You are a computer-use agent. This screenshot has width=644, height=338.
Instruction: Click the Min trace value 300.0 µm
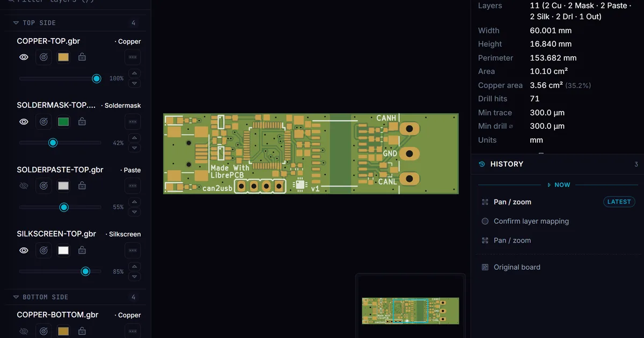click(x=547, y=113)
